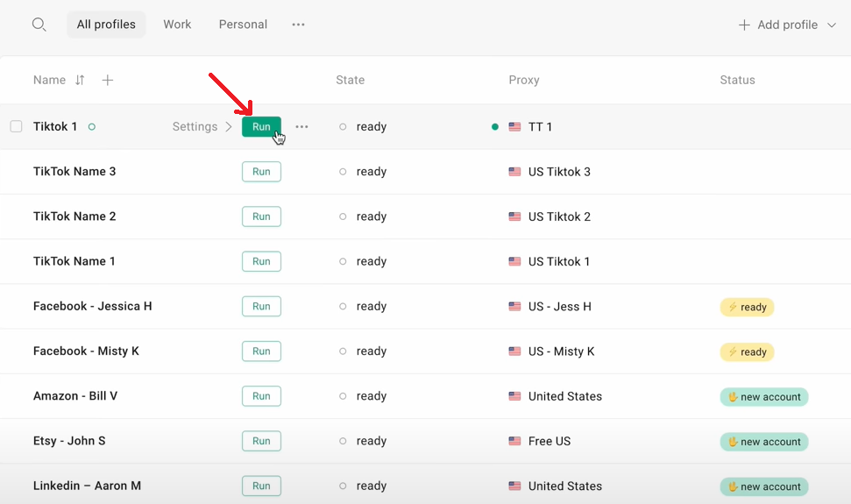Select the Etsy - John S profile name

(69, 441)
